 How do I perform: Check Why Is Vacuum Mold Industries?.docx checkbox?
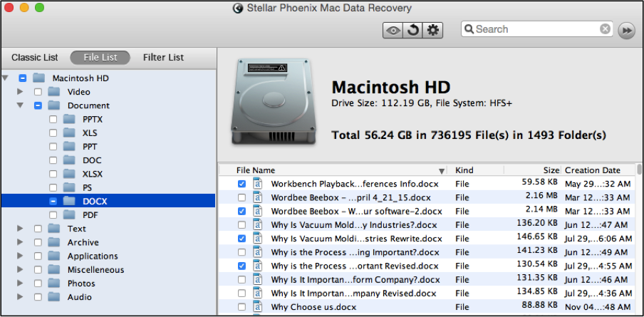[242, 225]
